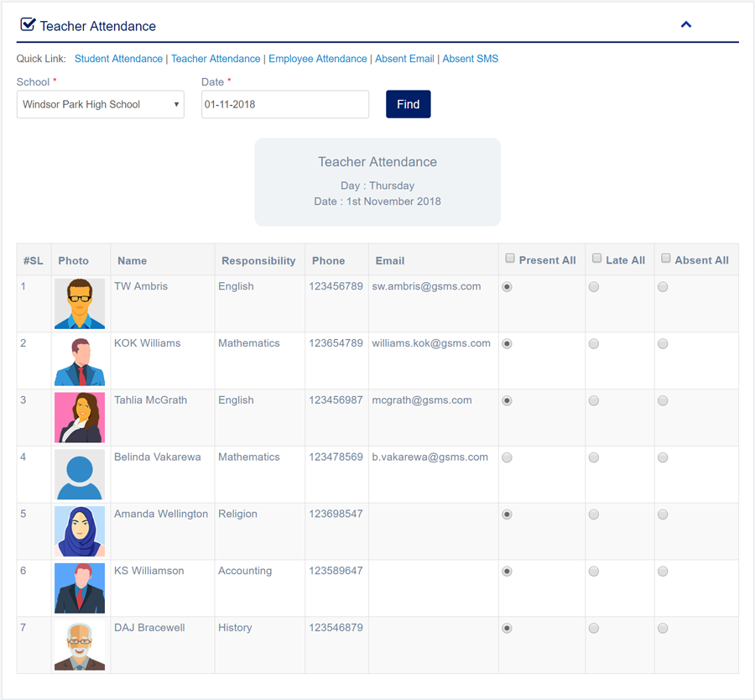Click the Teacher Attendance checkmark icon
The image size is (755, 700).
[x=28, y=25]
